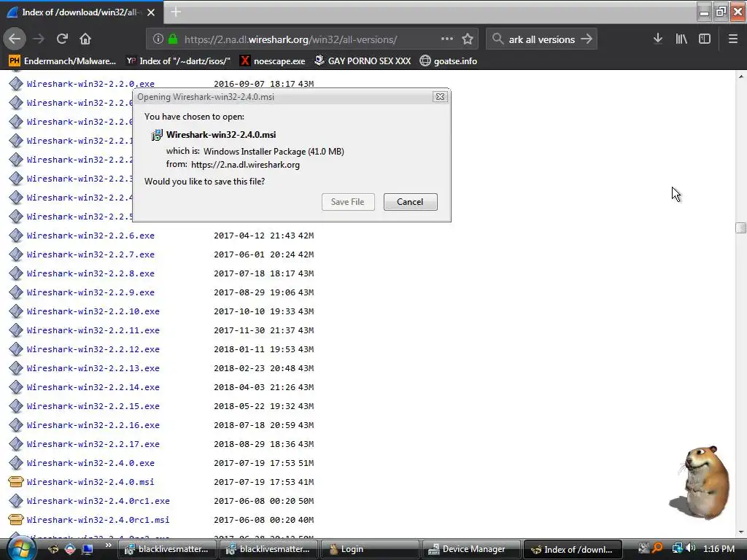Switch to Login taskbar window
This screenshot has width=747, height=560.
[370, 549]
